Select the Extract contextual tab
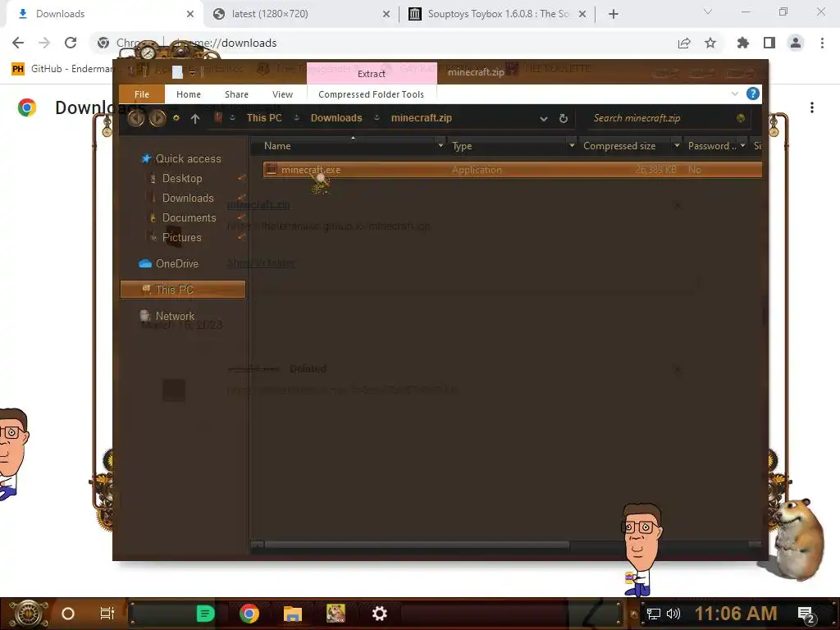Screen dimensions: 840x630 tap(372, 73)
